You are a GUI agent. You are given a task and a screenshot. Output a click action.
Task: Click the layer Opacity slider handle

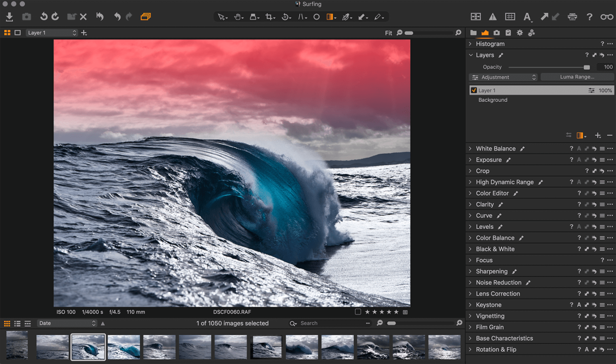[586, 67]
